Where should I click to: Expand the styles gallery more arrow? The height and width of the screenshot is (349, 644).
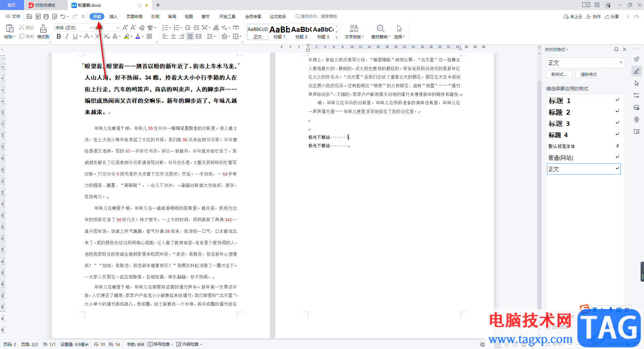tap(337, 37)
